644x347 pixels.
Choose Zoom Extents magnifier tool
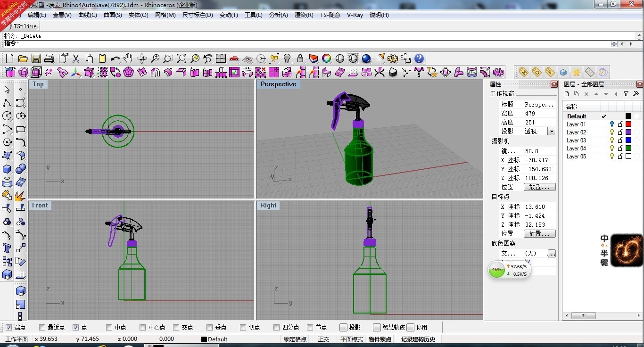(181, 59)
